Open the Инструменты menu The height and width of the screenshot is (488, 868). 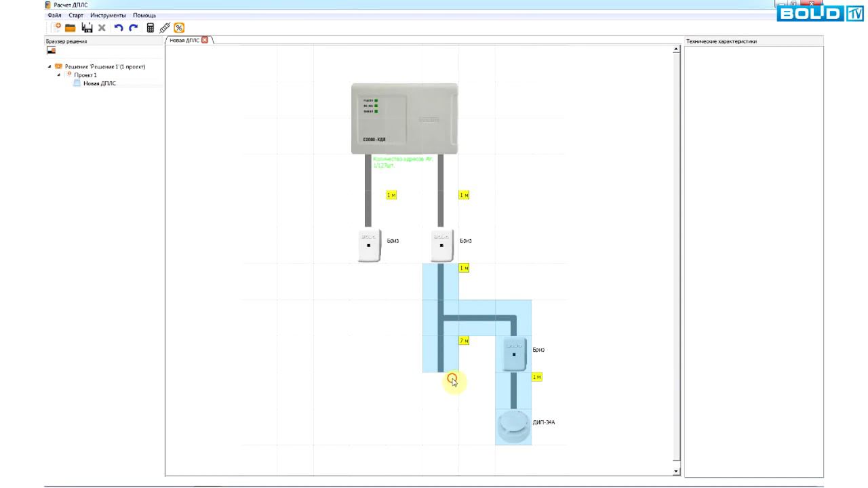point(108,15)
